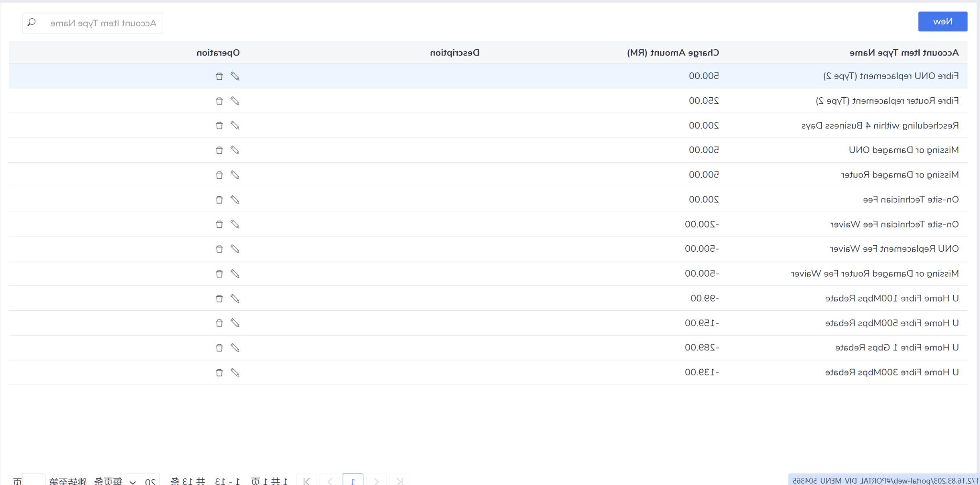
Task: Go to page 1 in pagination
Action: 353,481
